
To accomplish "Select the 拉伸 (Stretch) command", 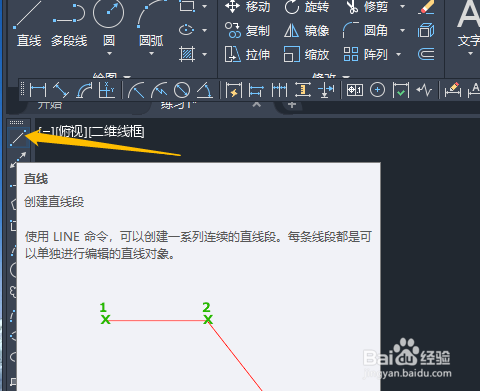I will click(x=247, y=54).
